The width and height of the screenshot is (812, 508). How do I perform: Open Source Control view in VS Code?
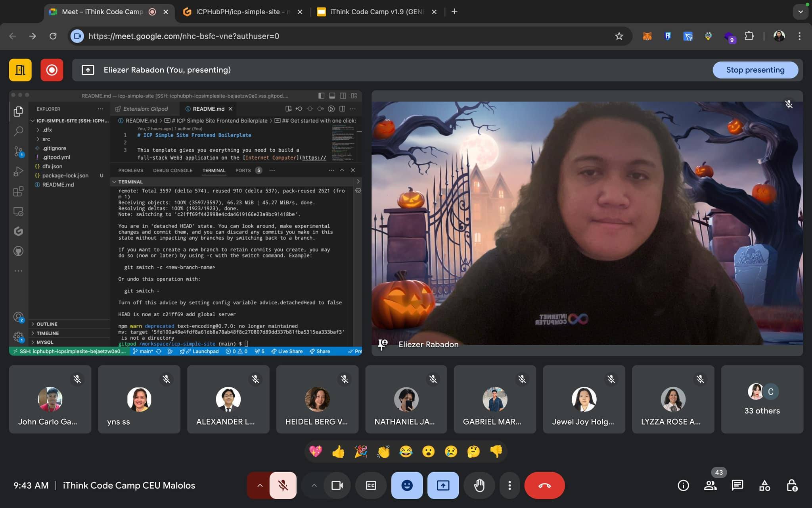point(18,151)
